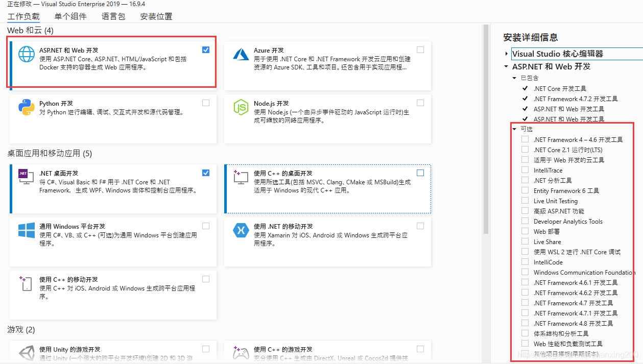Click the 安装详细信息 panel heading

point(531,37)
